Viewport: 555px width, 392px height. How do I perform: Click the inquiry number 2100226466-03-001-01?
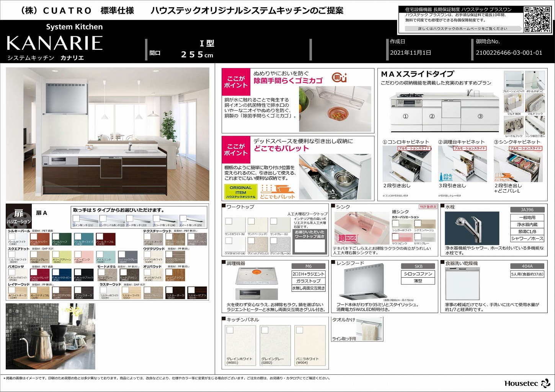(509, 53)
